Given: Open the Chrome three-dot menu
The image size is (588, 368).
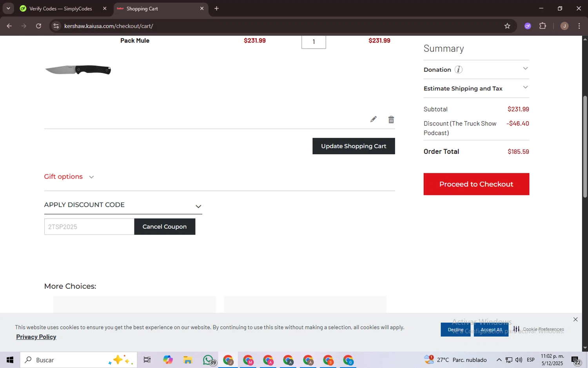Looking at the screenshot, I should [x=579, y=26].
